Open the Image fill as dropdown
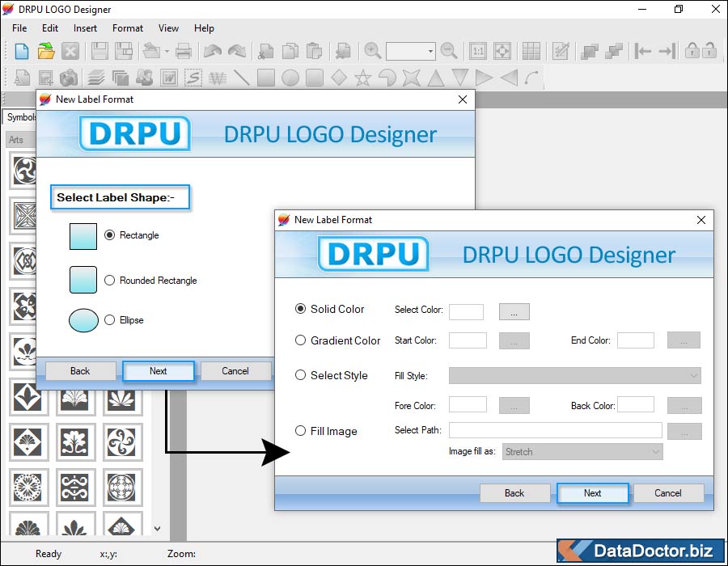728x566 pixels. point(582,452)
